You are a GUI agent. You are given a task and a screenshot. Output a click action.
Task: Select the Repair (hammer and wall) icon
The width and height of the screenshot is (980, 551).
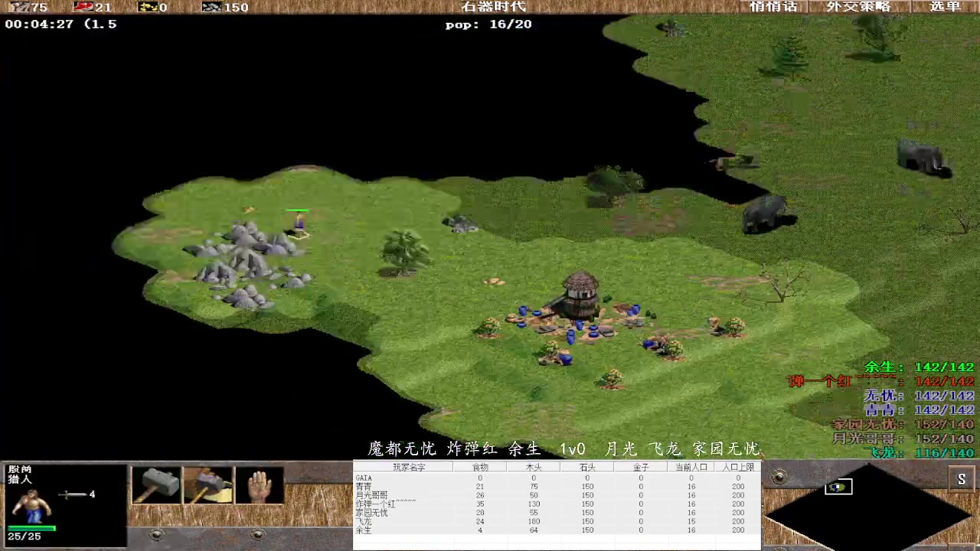click(207, 485)
